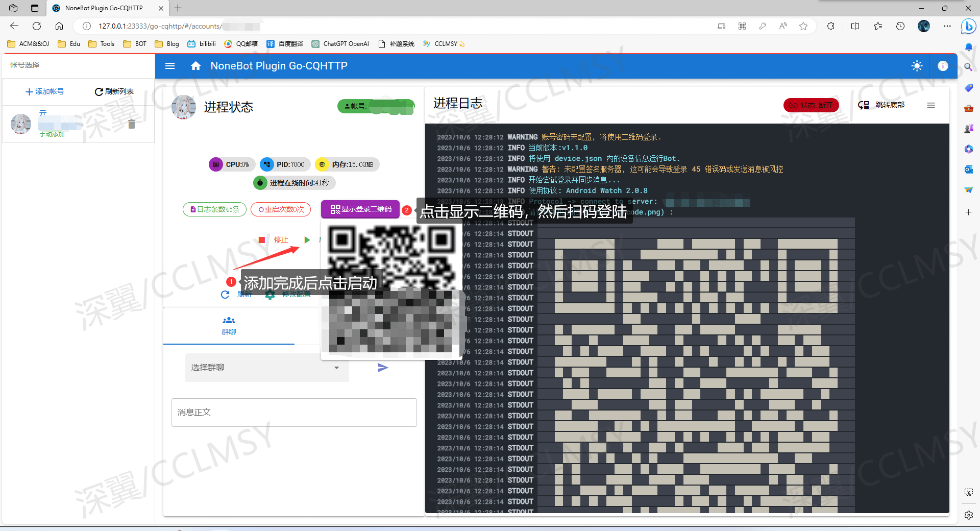The width and height of the screenshot is (980, 531).
Task: Click 跳转底部 to jump to log bottom
Action: 882,105
